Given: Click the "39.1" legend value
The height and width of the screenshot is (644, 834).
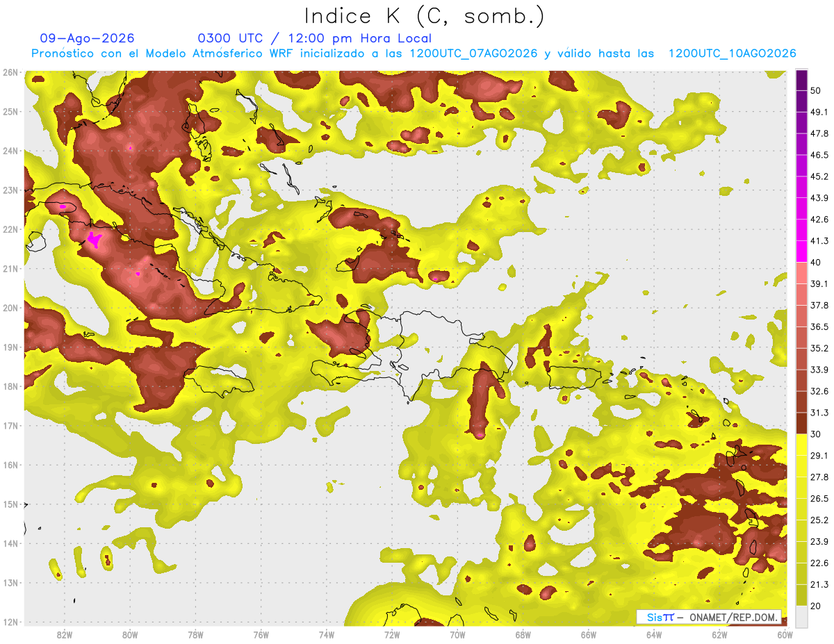Looking at the screenshot, I should pos(819,284).
